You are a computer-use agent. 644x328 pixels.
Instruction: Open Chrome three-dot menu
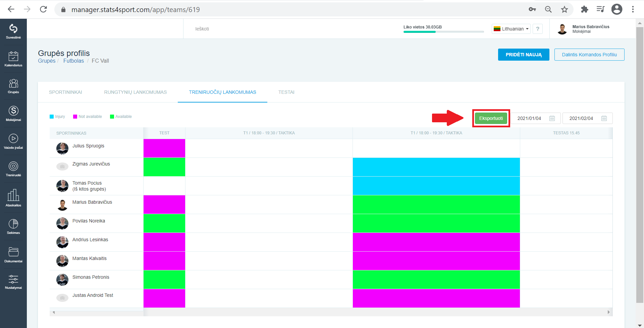pyautogui.click(x=633, y=9)
